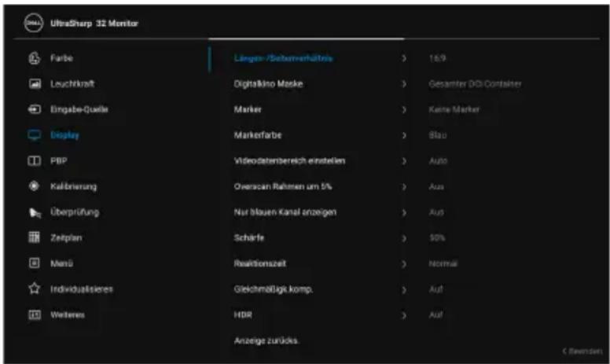Viewport: 610px width, 364px height.
Task: Select the Farbe palette icon
Action: pos(35,58)
